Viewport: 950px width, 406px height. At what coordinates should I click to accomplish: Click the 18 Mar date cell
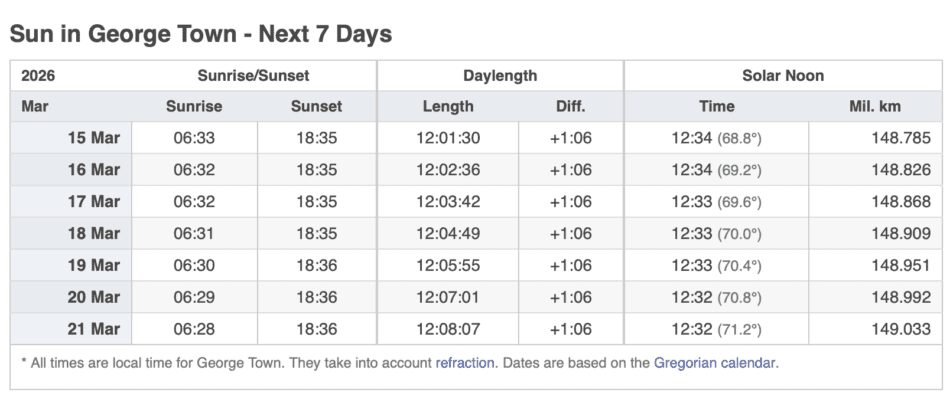click(x=93, y=234)
